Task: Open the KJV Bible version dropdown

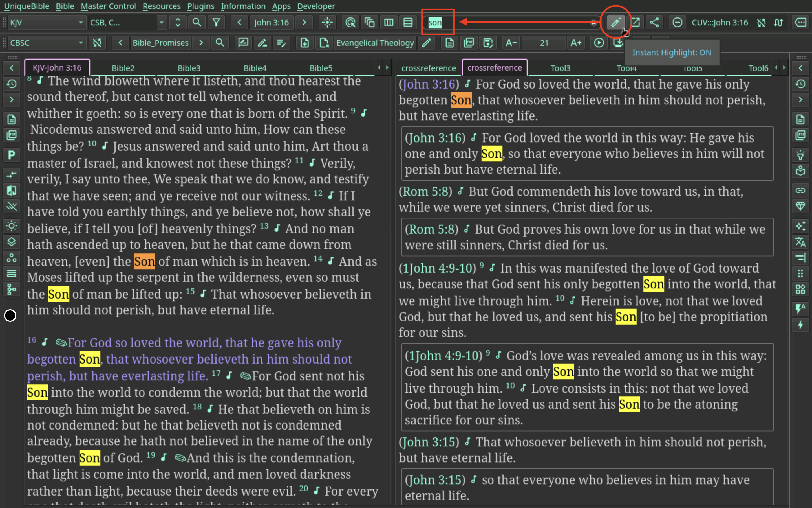Action: [47, 23]
